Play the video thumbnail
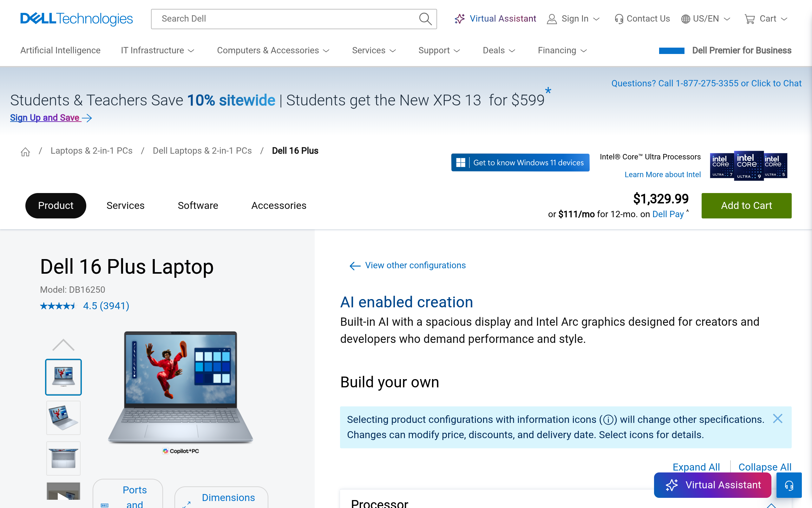This screenshot has height=508, width=812. click(63, 491)
